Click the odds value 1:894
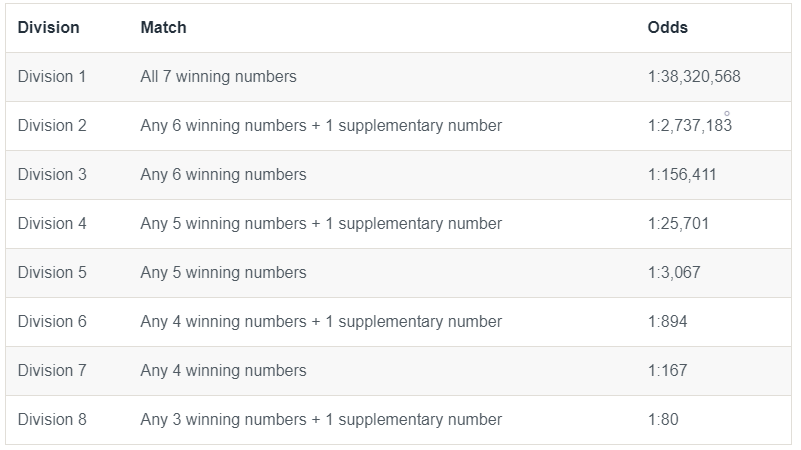 (x=667, y=322)
